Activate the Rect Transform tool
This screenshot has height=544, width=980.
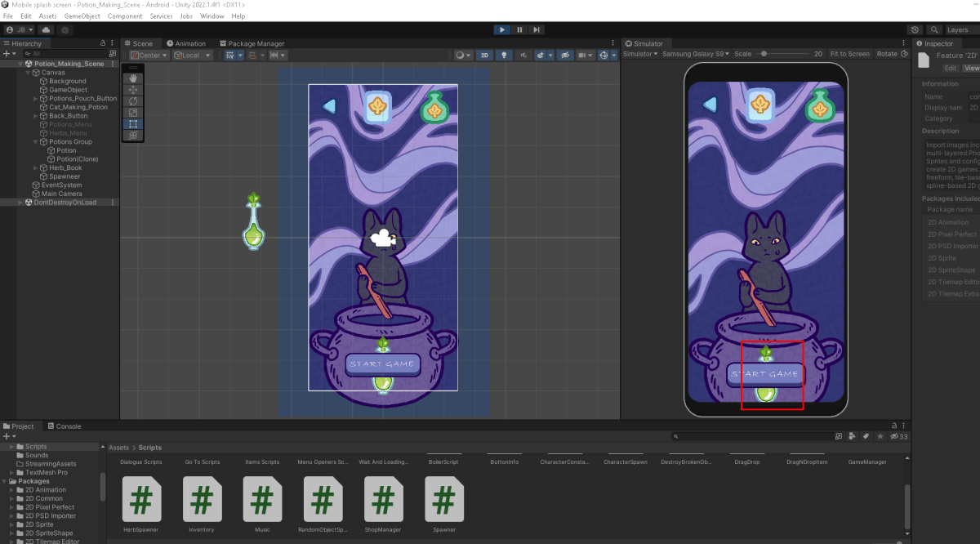coord(132,124)
